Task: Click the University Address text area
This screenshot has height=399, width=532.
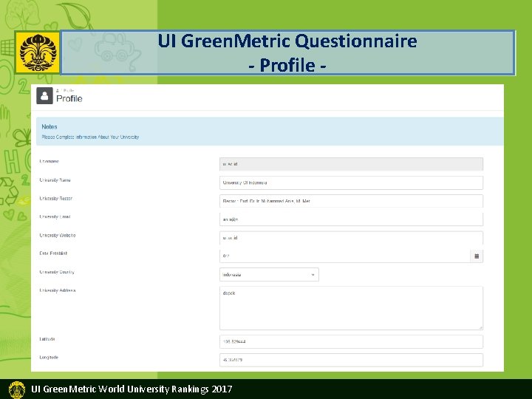Action: (351, 308)
